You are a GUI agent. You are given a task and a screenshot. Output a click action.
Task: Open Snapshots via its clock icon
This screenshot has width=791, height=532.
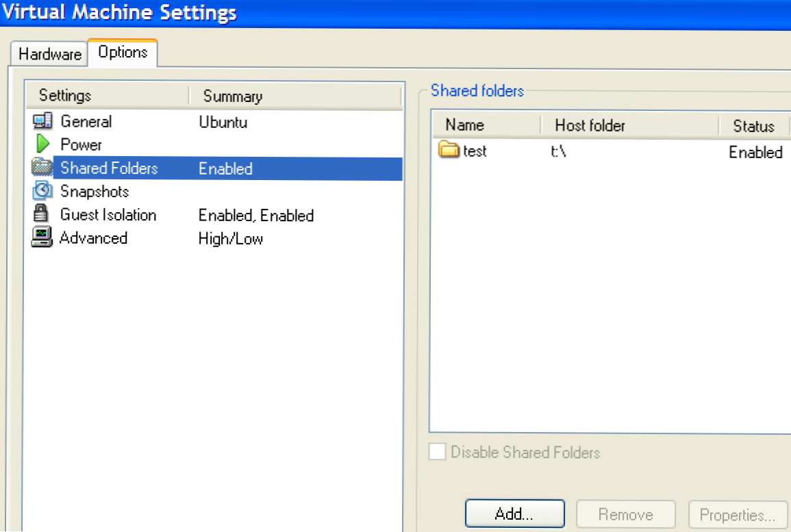[42, 191]
